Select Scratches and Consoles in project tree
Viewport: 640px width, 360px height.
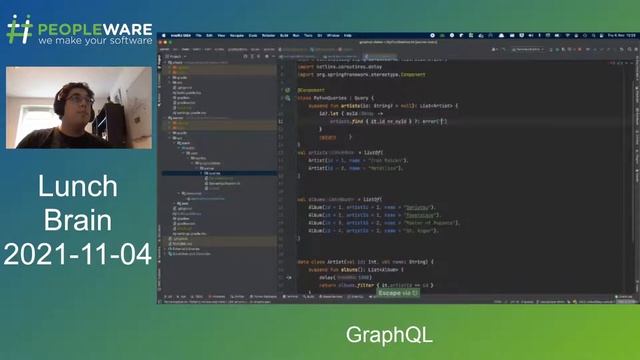click(x=189, y=254)
